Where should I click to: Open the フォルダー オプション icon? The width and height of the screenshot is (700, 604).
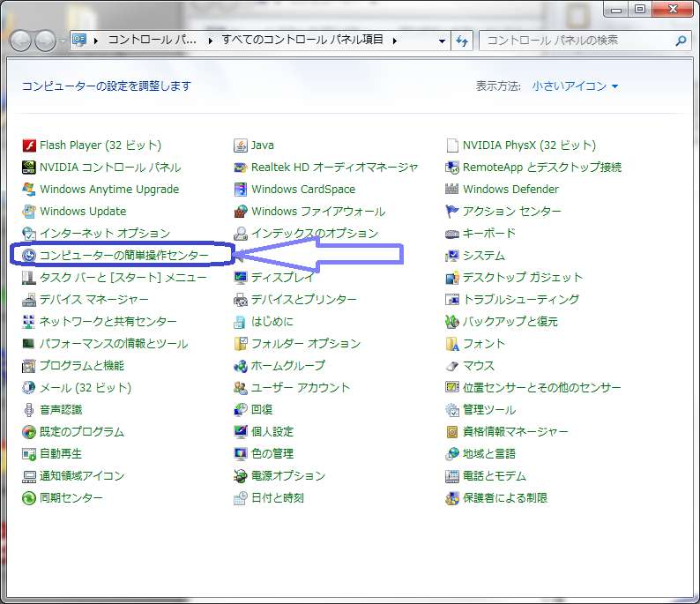[x=241, y=344]
